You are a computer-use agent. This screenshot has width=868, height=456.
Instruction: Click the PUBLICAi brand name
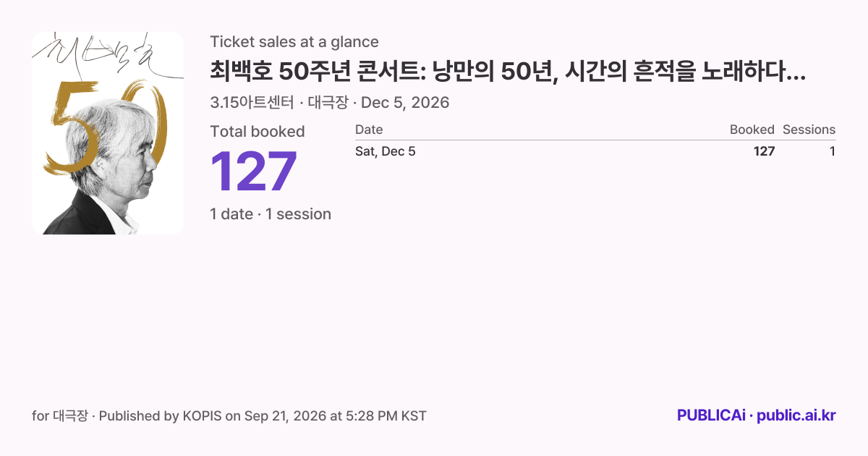point(711,416)
